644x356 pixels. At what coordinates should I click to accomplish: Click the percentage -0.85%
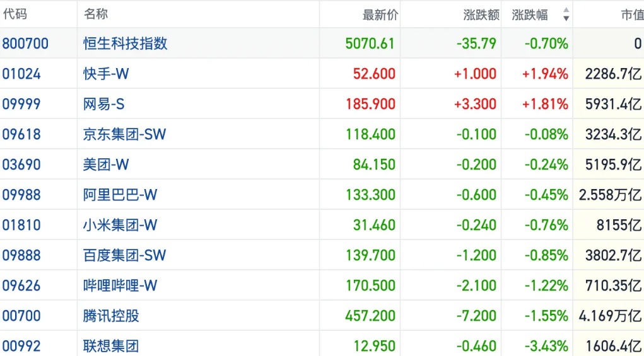(x=547, y=256)
